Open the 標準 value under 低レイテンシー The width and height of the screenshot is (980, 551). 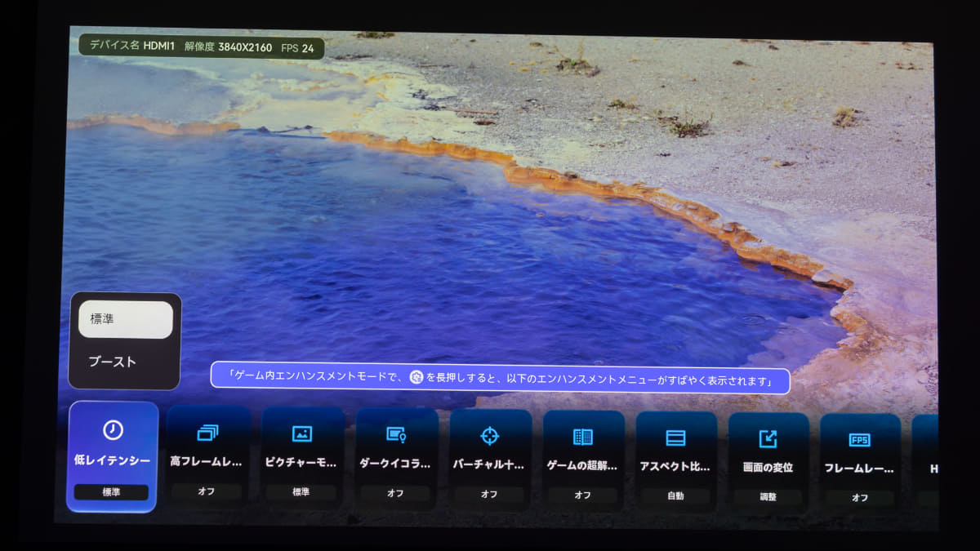click(x=111, y=492)
